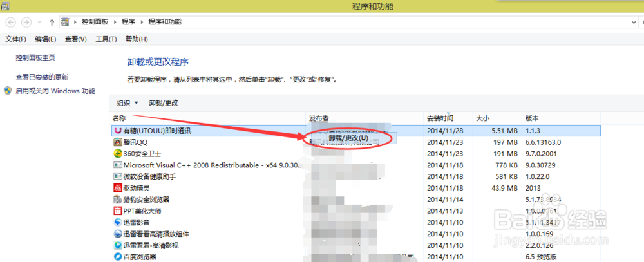Screen dimensions: 644x262
Task: Click the 有糖(UTOUU) program icon
Action: click(118, 131)
